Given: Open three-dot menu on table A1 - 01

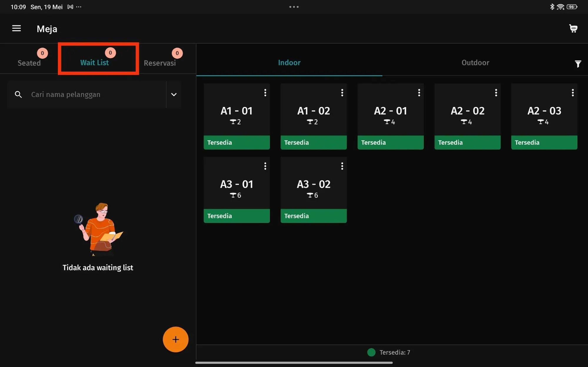Looking at the screenshot, I should coord(265,93).
